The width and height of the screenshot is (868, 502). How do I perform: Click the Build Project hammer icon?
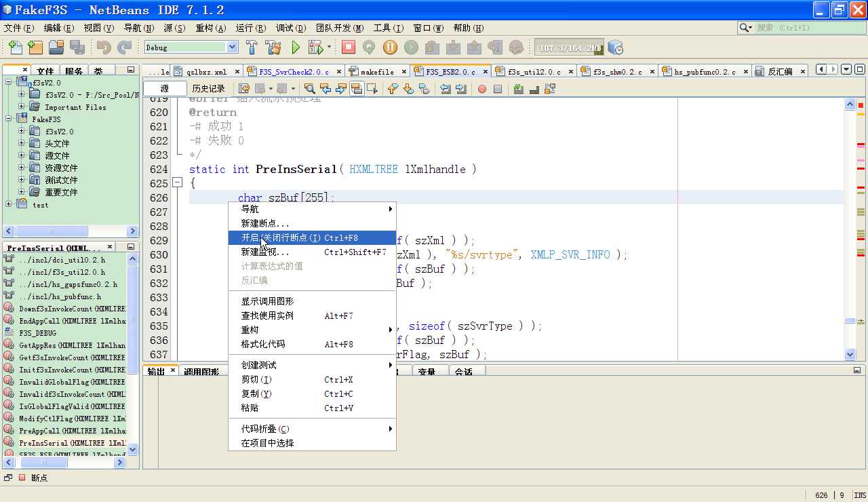pyautogui.click(x=252, y=47)
